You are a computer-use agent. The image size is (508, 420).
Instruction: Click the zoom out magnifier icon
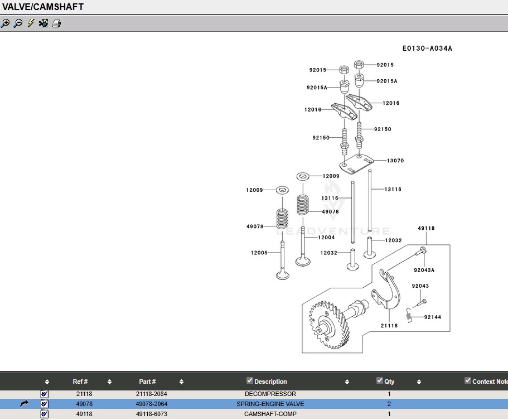[18, 23]
